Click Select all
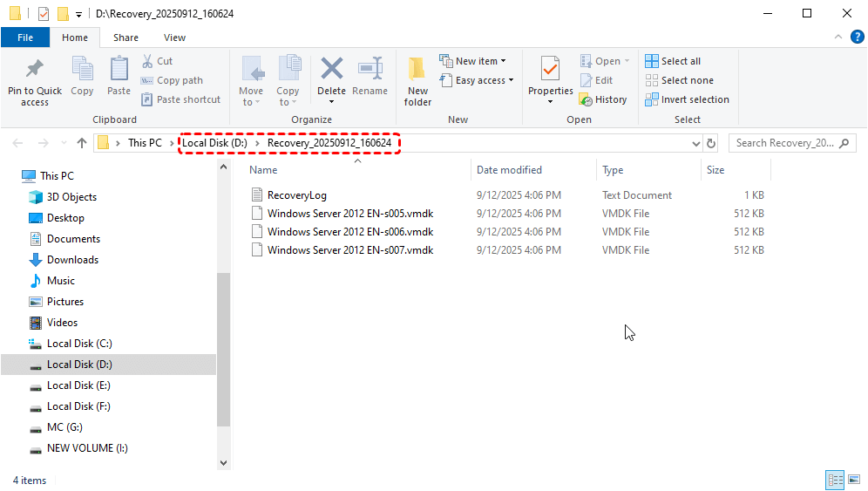 [x=673, y=61]
